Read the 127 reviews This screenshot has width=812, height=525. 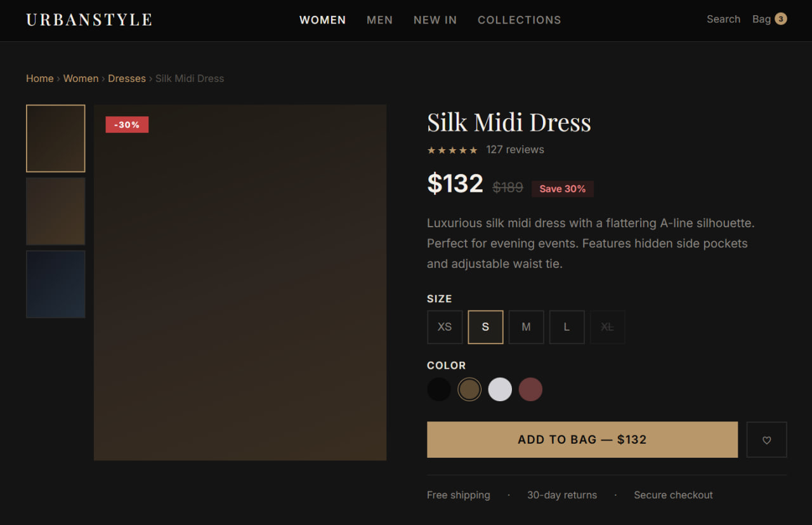tap(514, 150)
